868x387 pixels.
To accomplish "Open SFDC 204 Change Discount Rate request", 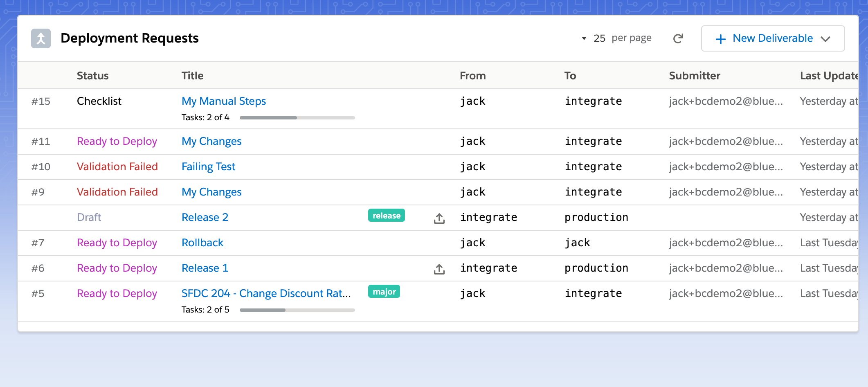I will [x=266, y=293].
